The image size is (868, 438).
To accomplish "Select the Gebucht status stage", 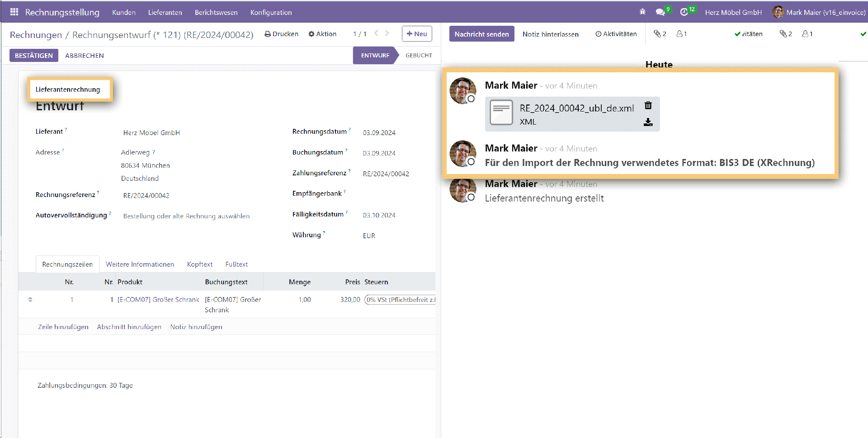I will coord(418,56).
